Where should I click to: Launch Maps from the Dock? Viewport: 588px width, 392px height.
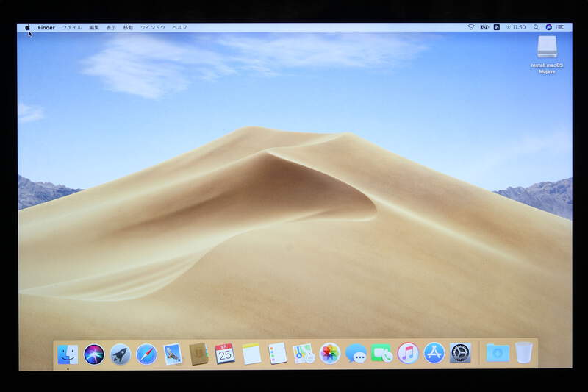pyautogui.click(x=304, y=353)
